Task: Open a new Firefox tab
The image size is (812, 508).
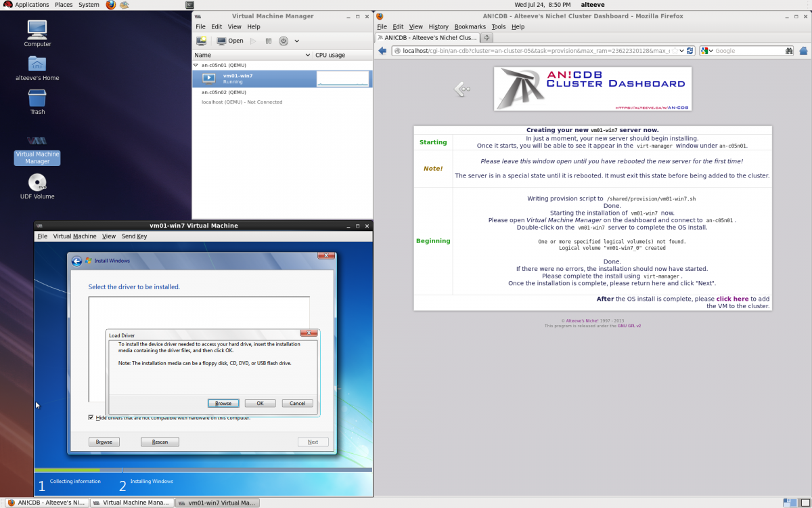Action: click(487, 37)
